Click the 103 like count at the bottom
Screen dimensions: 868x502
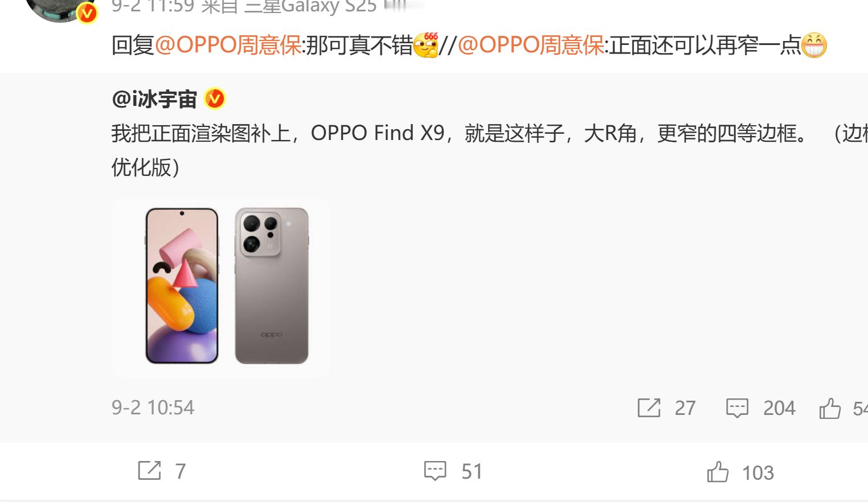point(758,472)
